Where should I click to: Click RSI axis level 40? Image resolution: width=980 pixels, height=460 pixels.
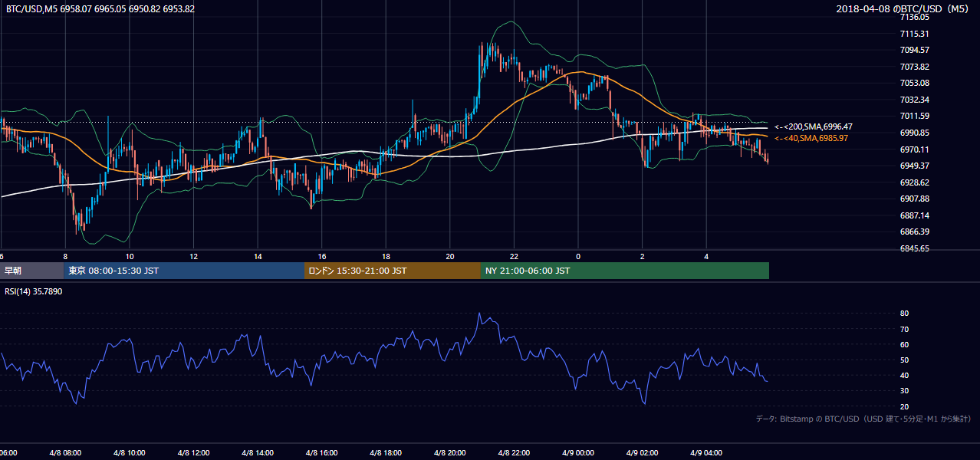coord(904,376)
